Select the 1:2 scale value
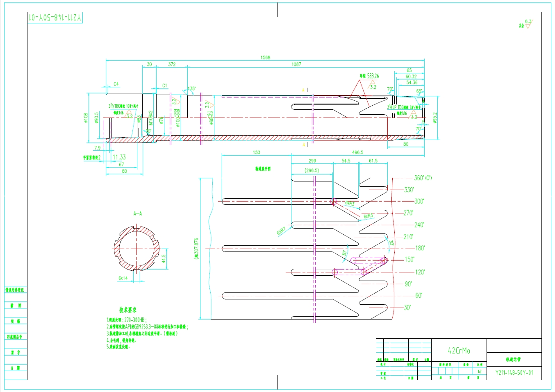Viewport: 555px width, 392px height. [x=479, y=372]
